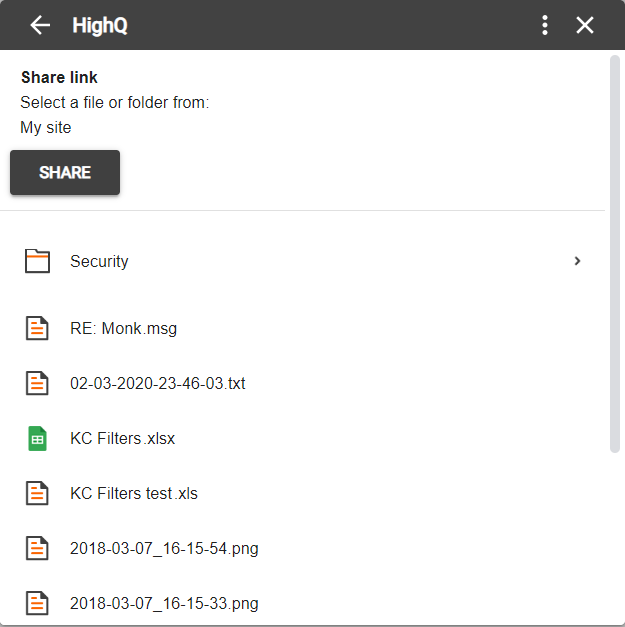Select the KC Filters.xlsx file name
This screenshot has width=625, height=627.
[x=122, y=438]
